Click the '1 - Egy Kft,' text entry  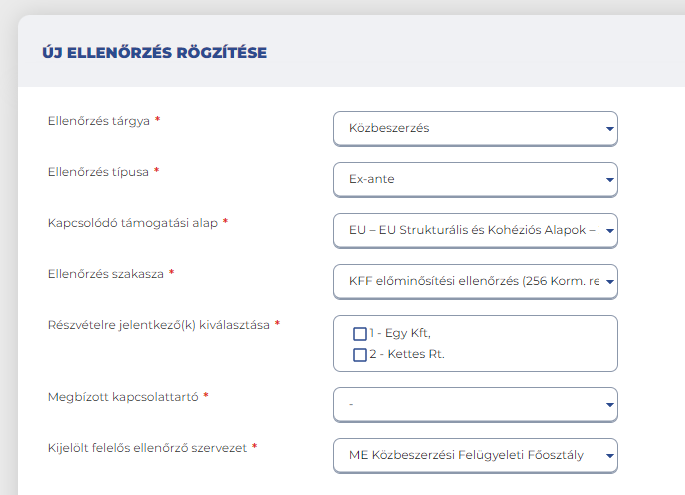(x=400, y=333)
